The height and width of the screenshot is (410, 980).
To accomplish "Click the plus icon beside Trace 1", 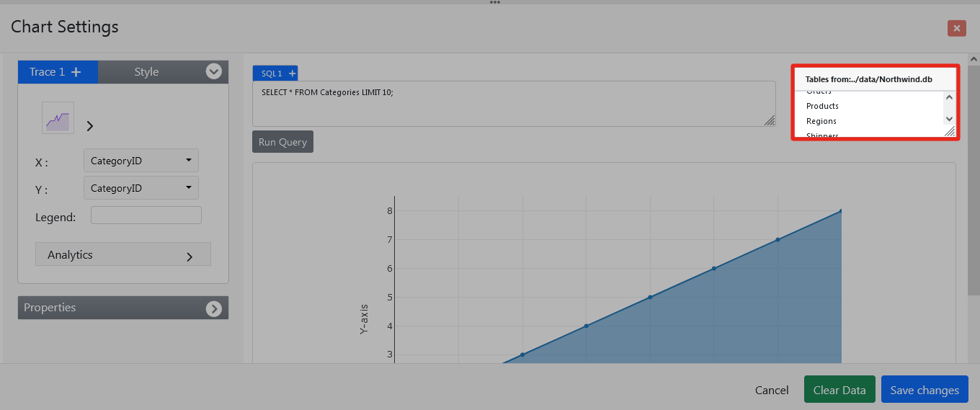I will pos(76,72).
